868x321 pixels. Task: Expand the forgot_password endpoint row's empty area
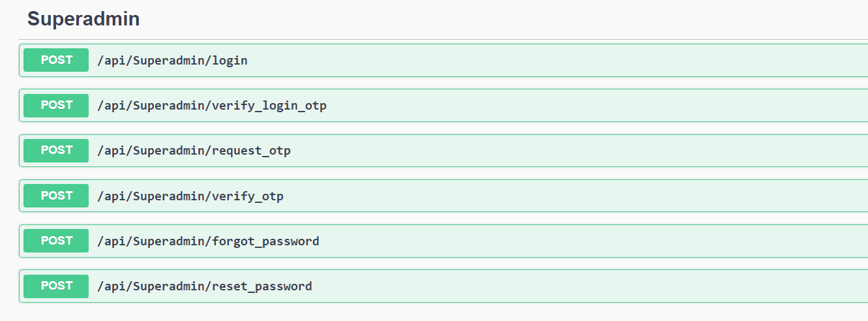tap(587, 241)
